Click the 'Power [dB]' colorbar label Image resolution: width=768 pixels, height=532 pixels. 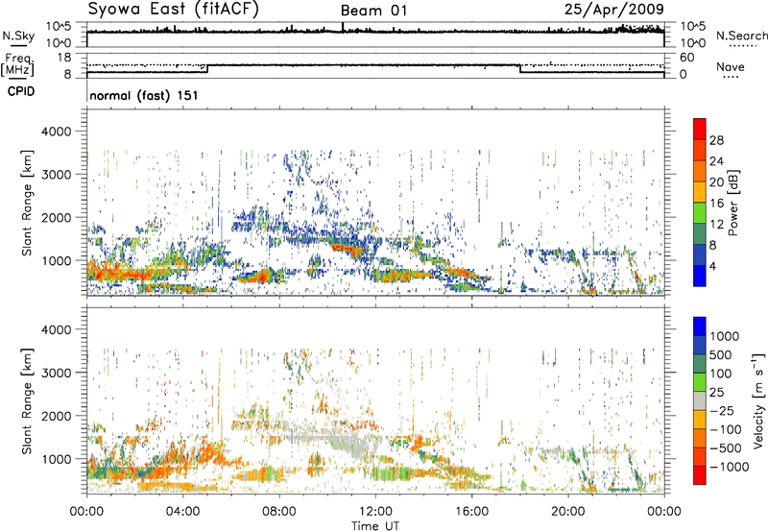[733, 203]
